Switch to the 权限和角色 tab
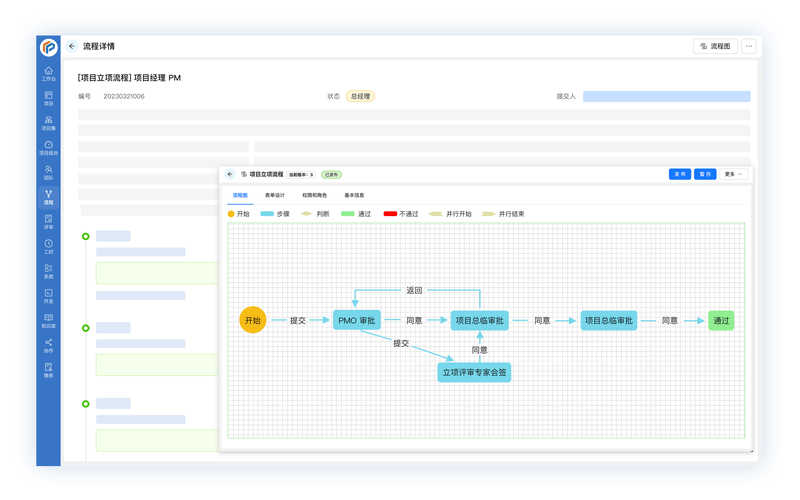Image resolution: width=800 pixels, height=500 pixels. click(314, 196)
